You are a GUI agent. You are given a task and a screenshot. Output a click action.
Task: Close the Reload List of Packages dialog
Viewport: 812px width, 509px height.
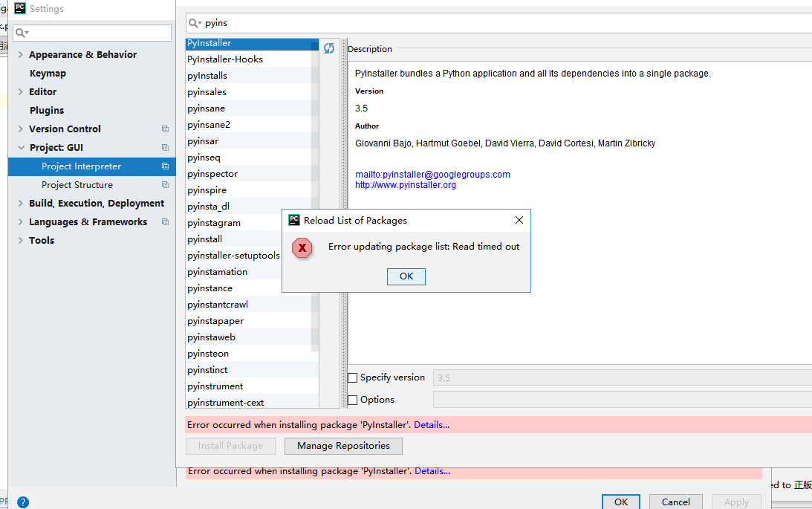(x=519, y=220)
